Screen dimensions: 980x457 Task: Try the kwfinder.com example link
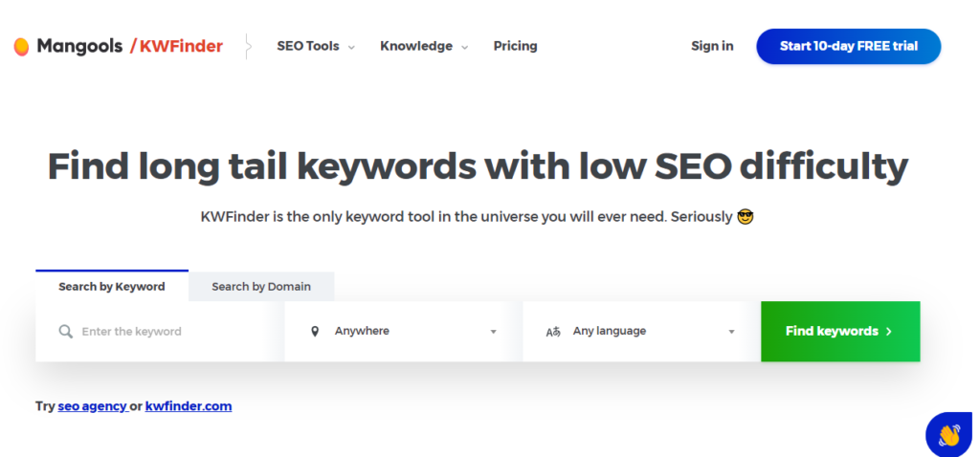[189, 406]
